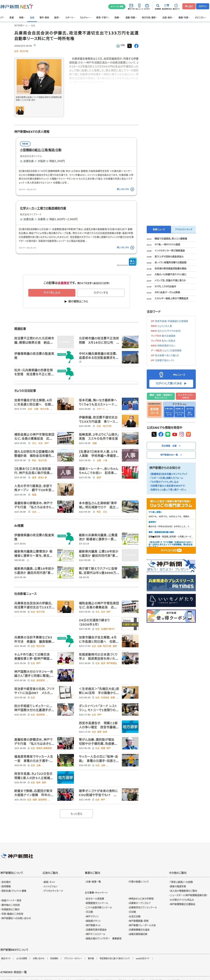The image size is (210, 980).
Task: Open the search icon labeled 記事検索
Action: (x=158, y=7)
